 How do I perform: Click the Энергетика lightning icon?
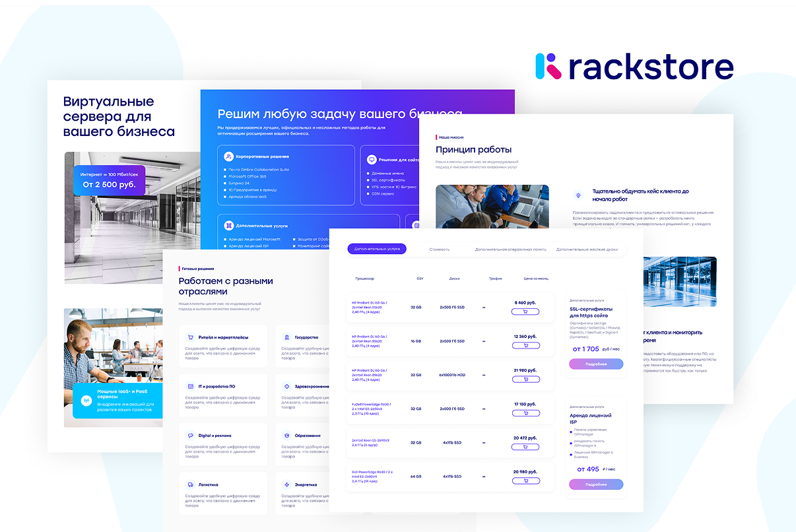286,484
